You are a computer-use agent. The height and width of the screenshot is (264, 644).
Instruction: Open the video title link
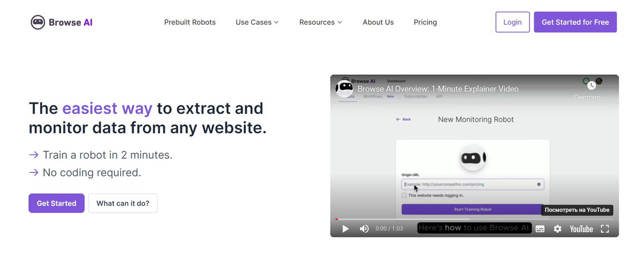pos(438,89)
